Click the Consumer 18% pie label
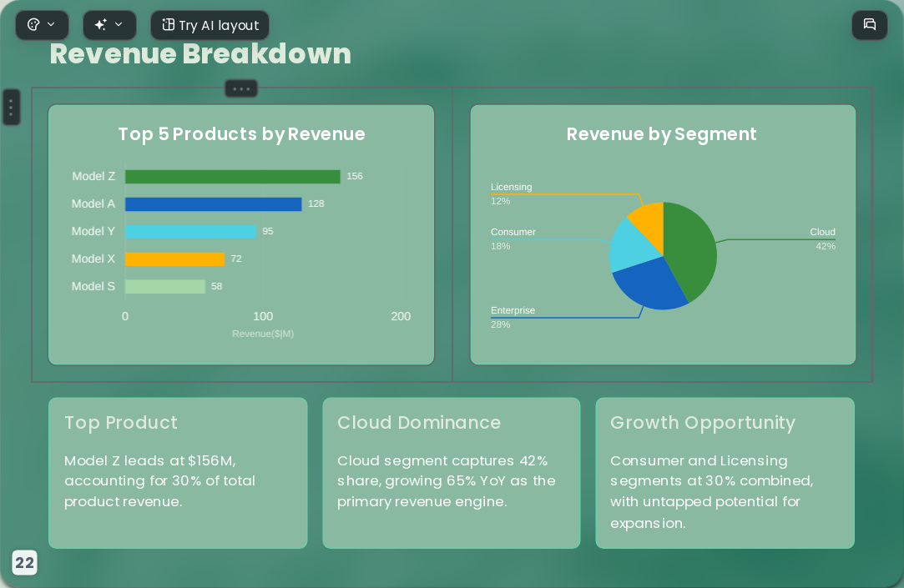 (513, 239)
